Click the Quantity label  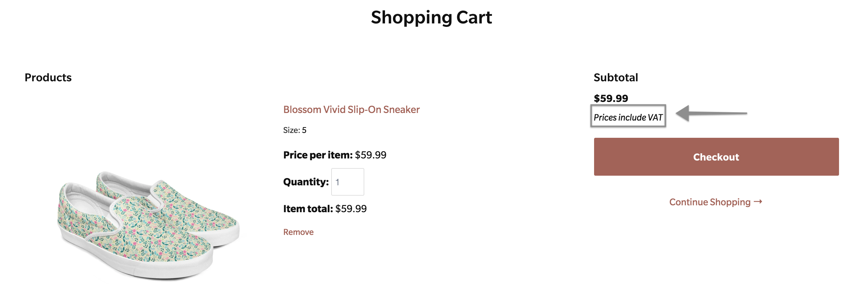pos(306,182)
